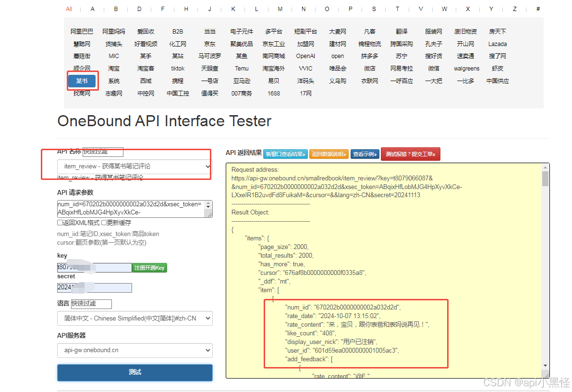Image resolution: width=572 pixels, height=392 pixels.
Task: Open the tiktok platform link
Action: (x=178, y=69)
